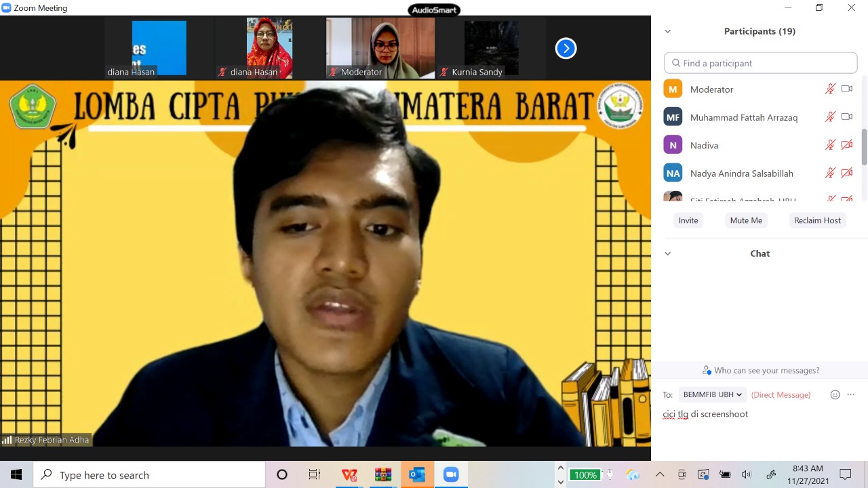Open Zoom app in the taskbar
The image size is (868, 488).
[451, 475]
